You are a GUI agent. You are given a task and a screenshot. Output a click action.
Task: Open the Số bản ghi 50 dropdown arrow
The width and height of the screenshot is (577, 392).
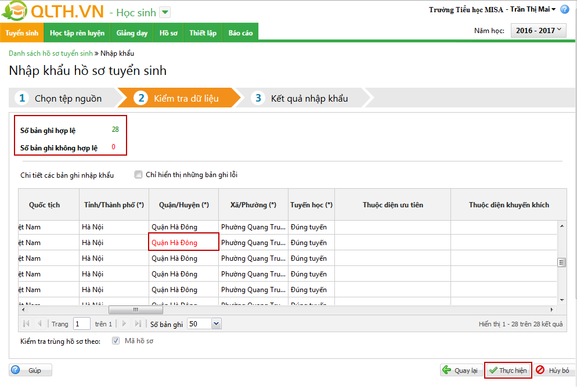pyautogui.click(x=217, y=323)
